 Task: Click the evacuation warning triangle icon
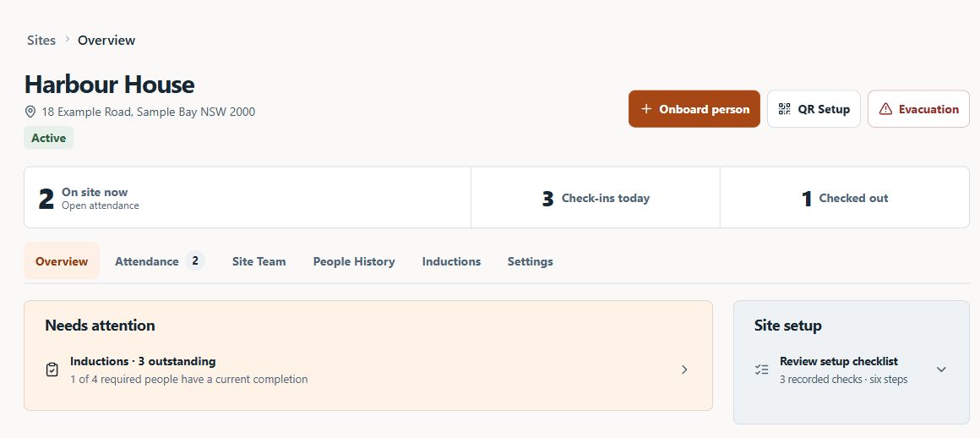[x=885, y=109]
